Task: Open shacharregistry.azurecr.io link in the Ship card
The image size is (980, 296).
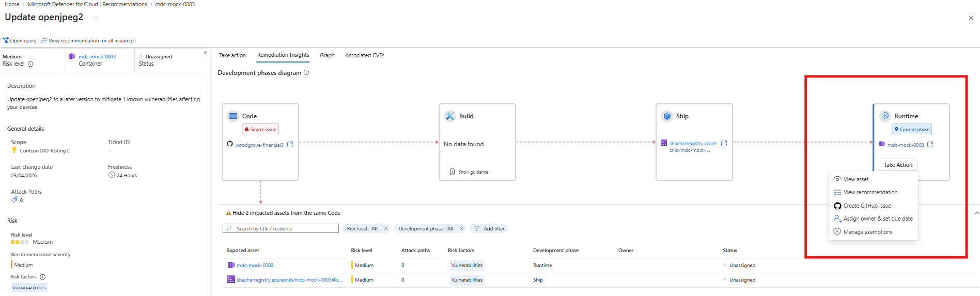Action: [x=692, y=147]
